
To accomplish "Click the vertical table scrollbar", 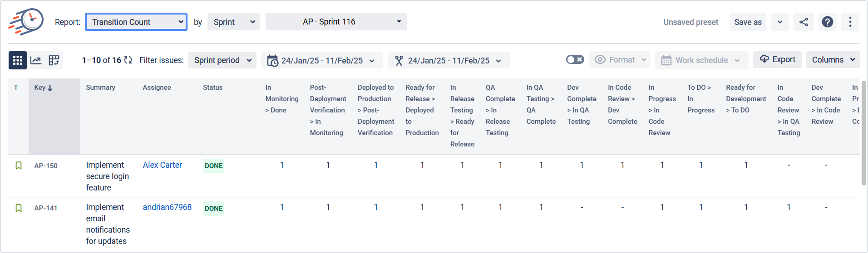I will [863, 133].
